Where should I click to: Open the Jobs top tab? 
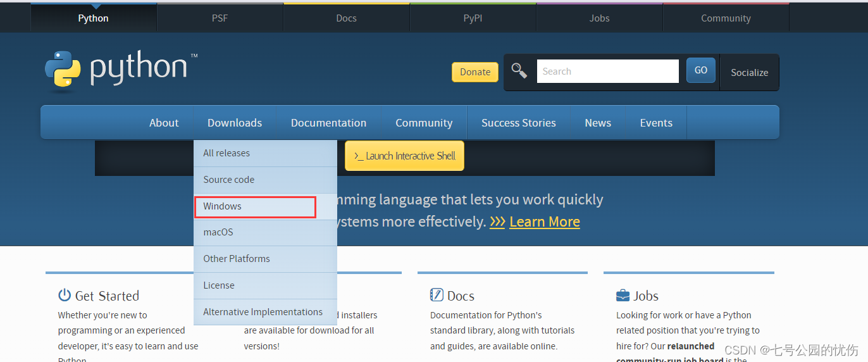(600, 18)
